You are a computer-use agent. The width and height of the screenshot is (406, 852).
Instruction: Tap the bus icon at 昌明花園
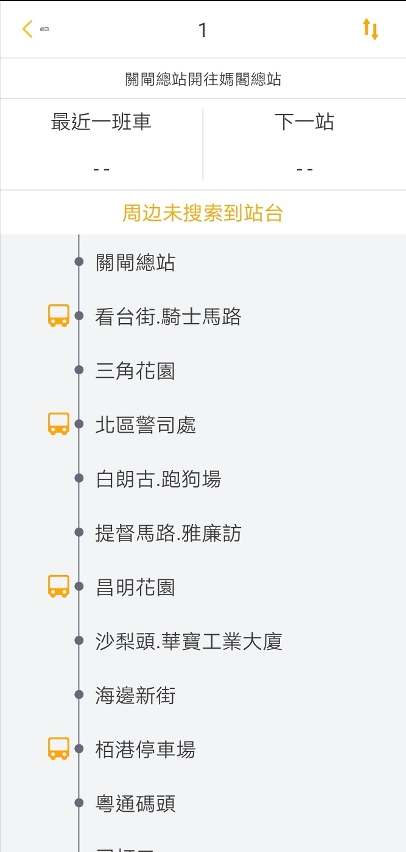point(58,586)
